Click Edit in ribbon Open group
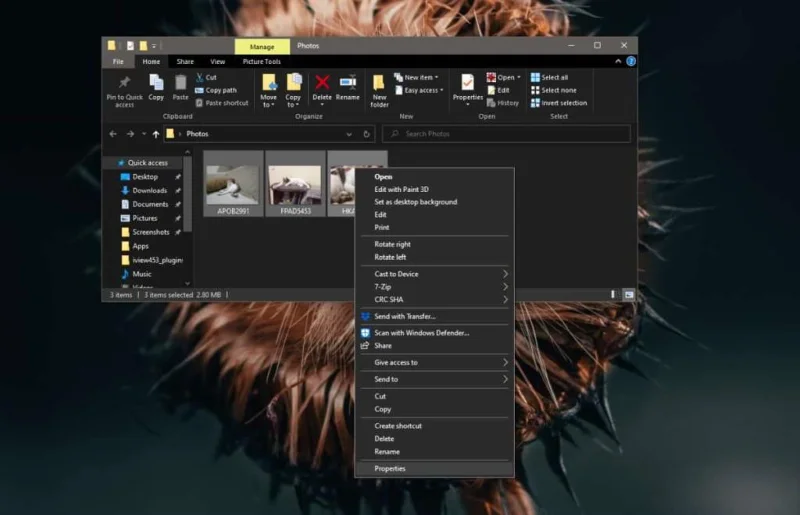This screenshot has height=515, width=800. tap(498, 90)
